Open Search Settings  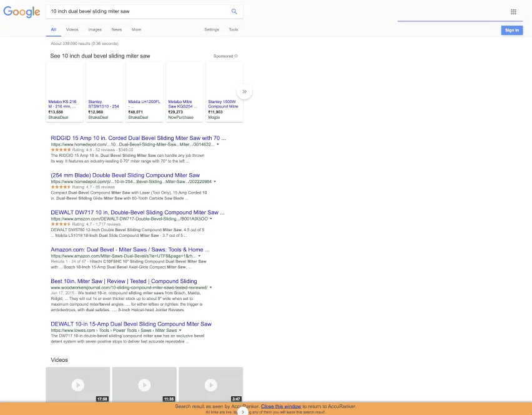(x=211, y=29)
